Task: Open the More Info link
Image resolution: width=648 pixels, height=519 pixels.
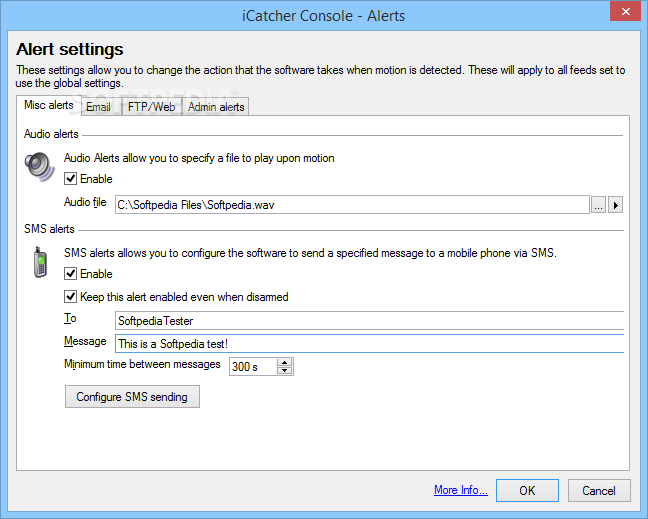Action: coord(461,490)
